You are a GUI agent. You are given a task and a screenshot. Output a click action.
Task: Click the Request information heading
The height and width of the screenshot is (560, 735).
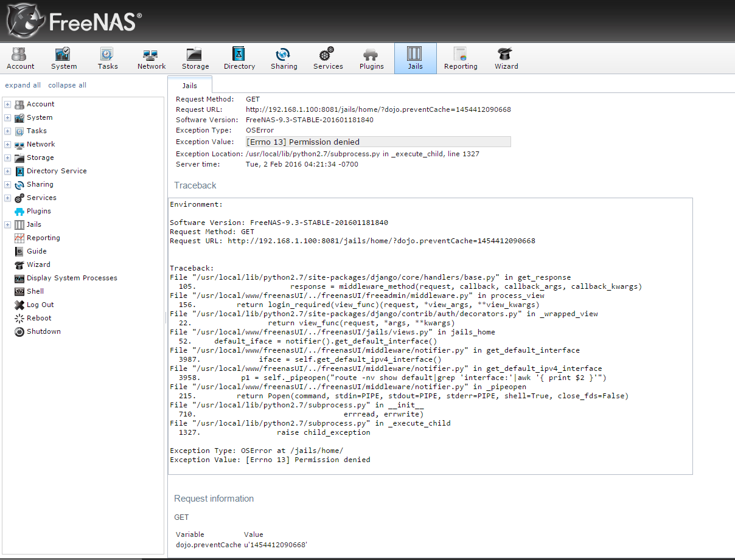coord(214,499)
